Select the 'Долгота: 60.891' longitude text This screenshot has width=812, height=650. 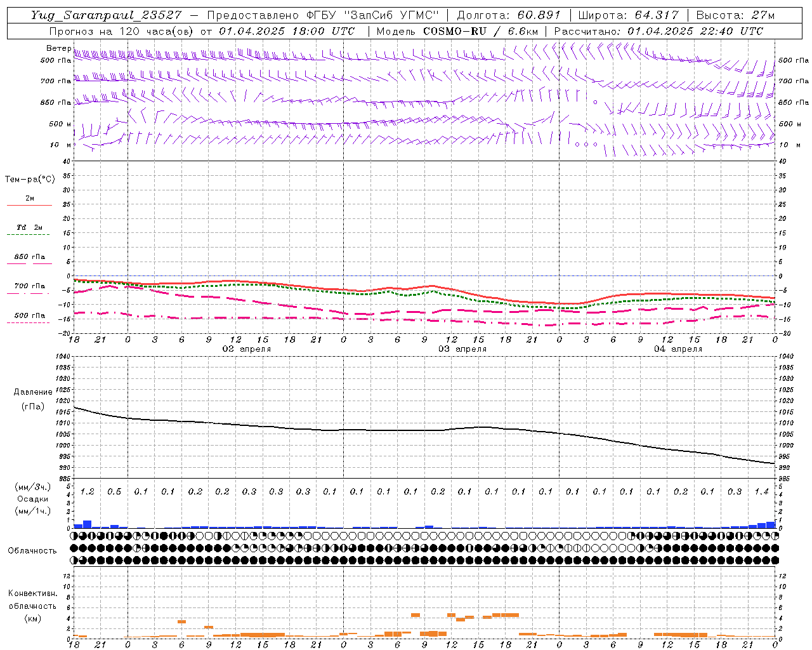(509, 15)
